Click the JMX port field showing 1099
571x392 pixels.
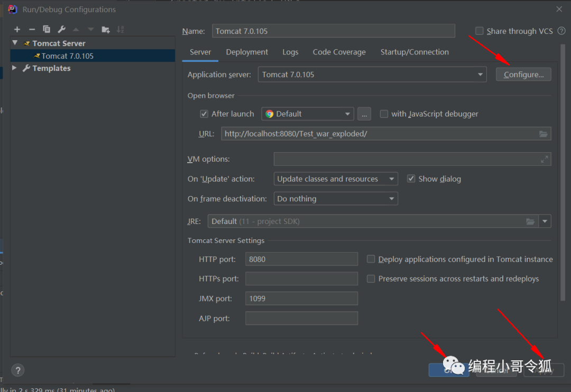pos(301,298)
